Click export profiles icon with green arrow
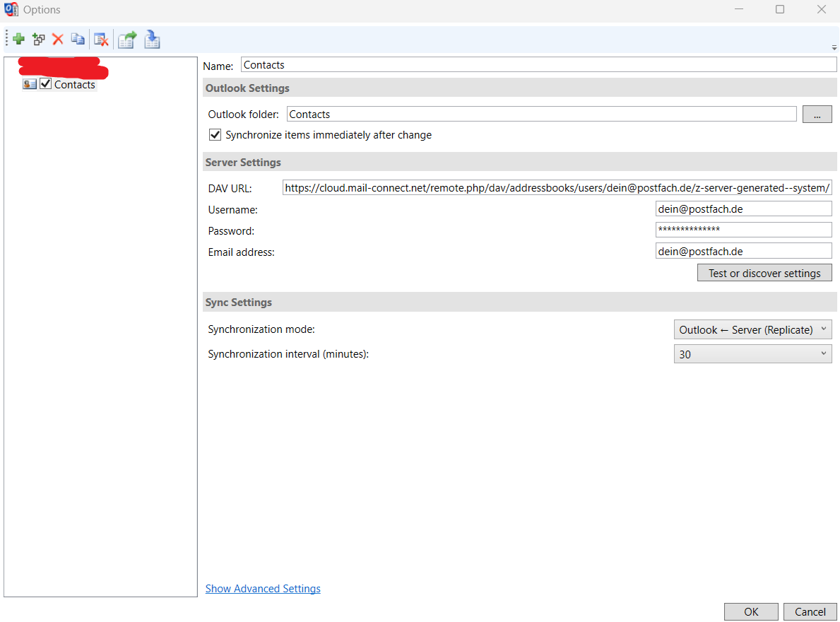Screen dimensions: 840x622 [x=127, y=40]
